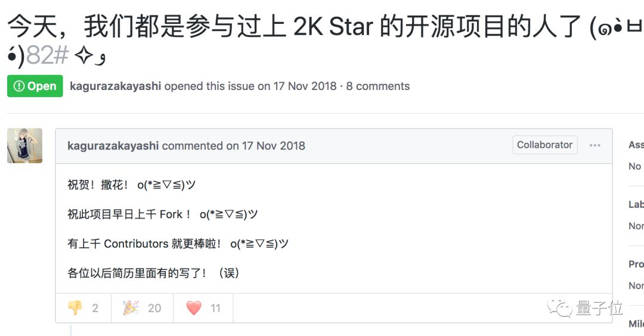Click the Collaborator badge
This screenshot has height=336, width=644.
(544, 145)
